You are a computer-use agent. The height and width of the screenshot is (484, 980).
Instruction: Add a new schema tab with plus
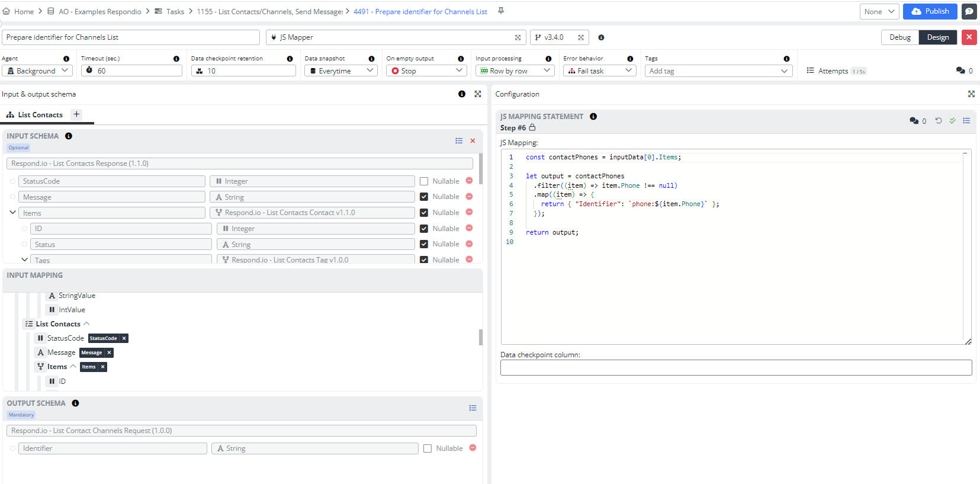tap(76, 114)
